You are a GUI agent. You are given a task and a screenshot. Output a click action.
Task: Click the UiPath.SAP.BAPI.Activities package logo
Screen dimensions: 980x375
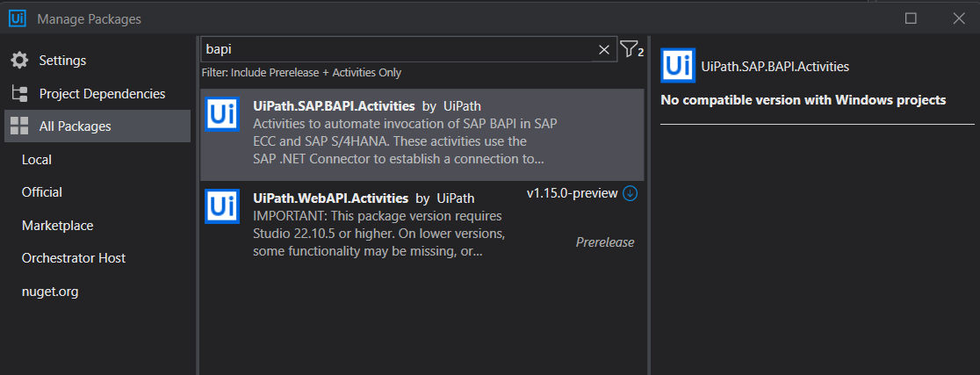point(222,114)
